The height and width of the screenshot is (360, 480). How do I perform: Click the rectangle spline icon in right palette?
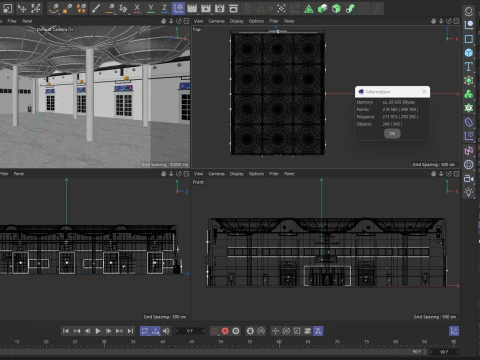coord(469,39)
